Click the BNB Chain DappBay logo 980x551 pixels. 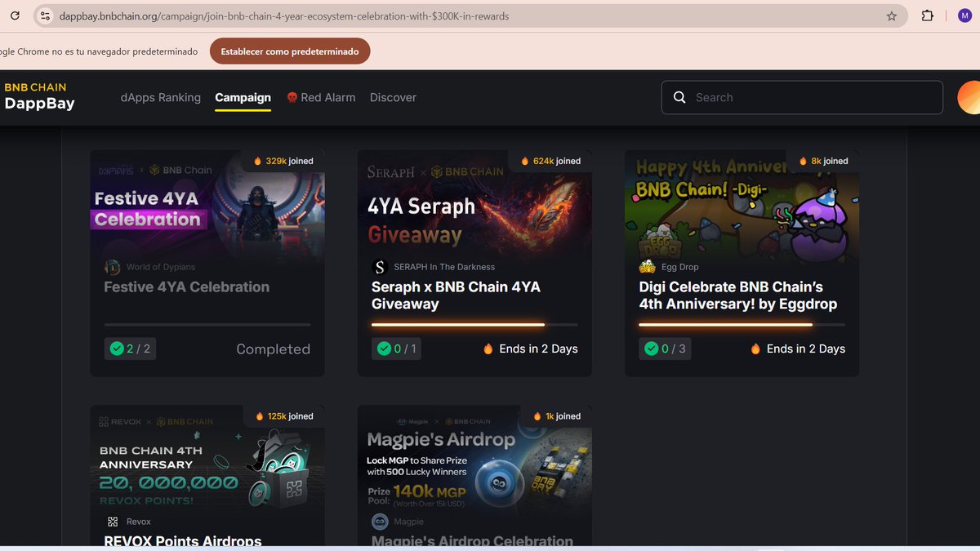[39, 96]
